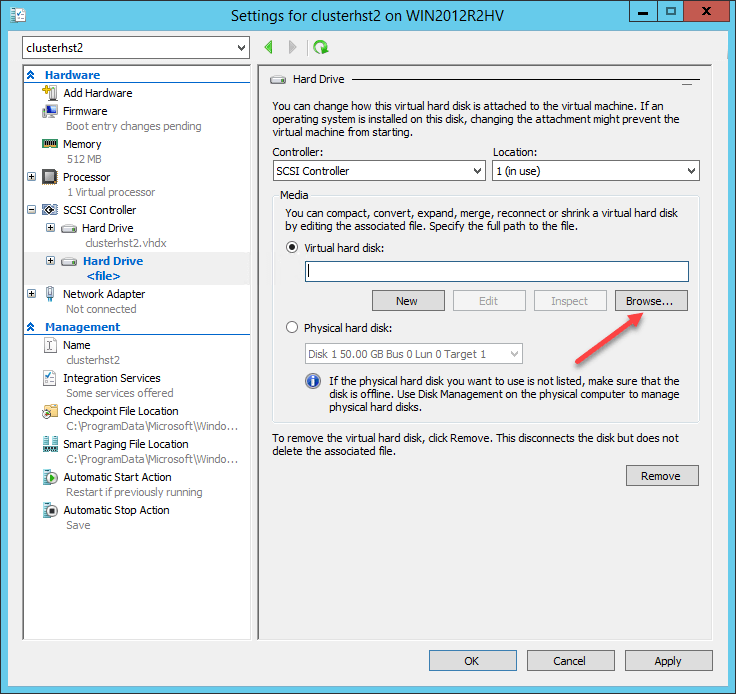Select the Memory item

tap(82, 144)
